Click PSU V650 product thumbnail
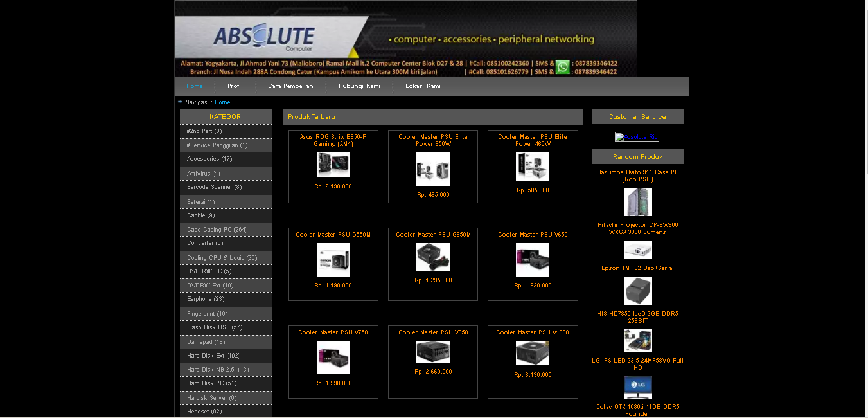Screen dimensions: 868x418 pos(533,260)
